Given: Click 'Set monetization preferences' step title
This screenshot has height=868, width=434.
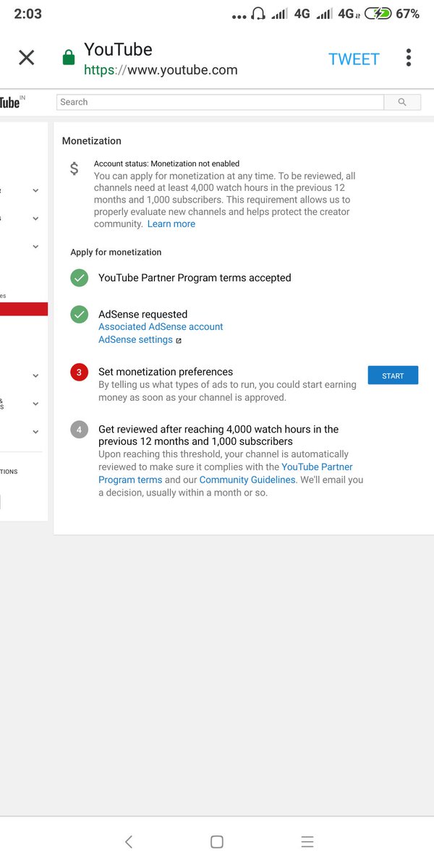Looking at the screenshot, I should [166, 372].
